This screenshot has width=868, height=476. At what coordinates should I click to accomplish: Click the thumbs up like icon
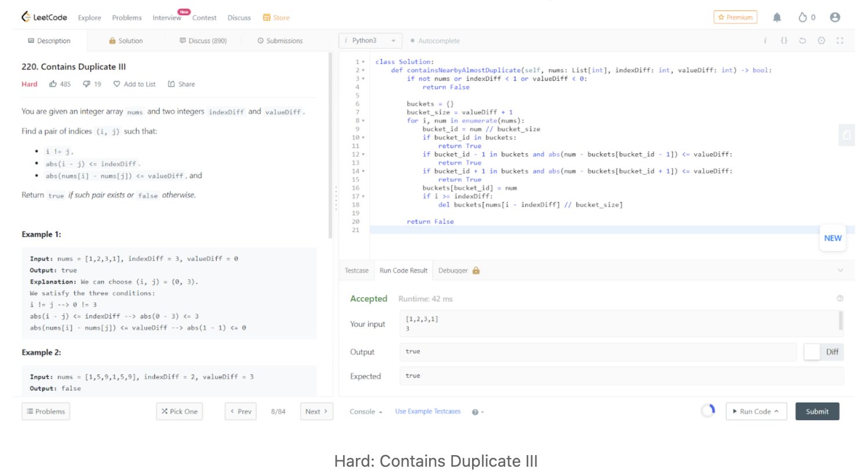[53, 84]
